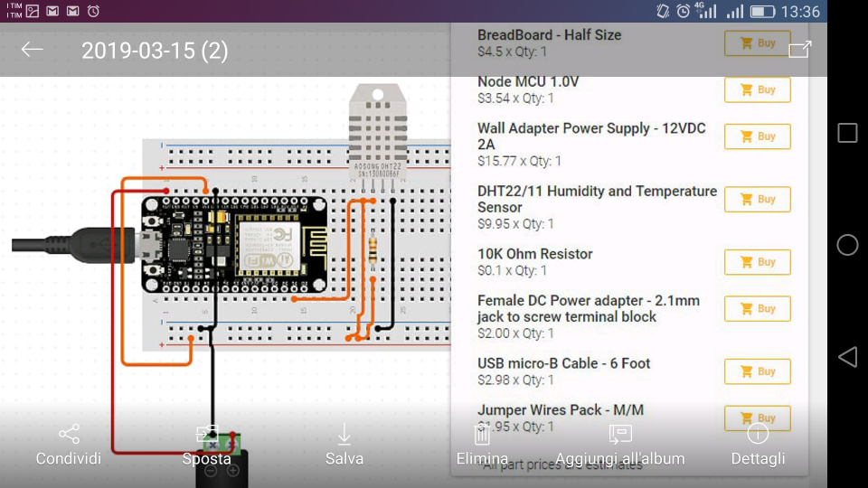Click Buy for DHT22/11 Humidity Sensor
The image size is (868, 488).
757,200
